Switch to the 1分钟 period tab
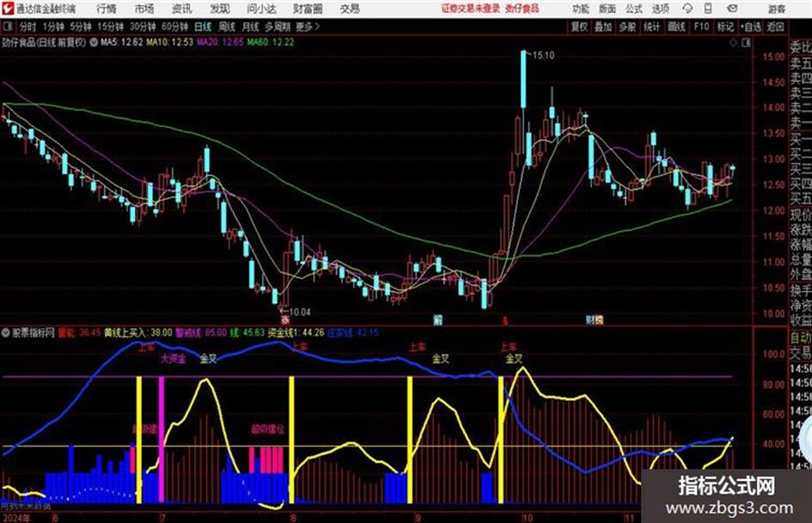Viewport: 812px width, 523px height. point(52,27)
